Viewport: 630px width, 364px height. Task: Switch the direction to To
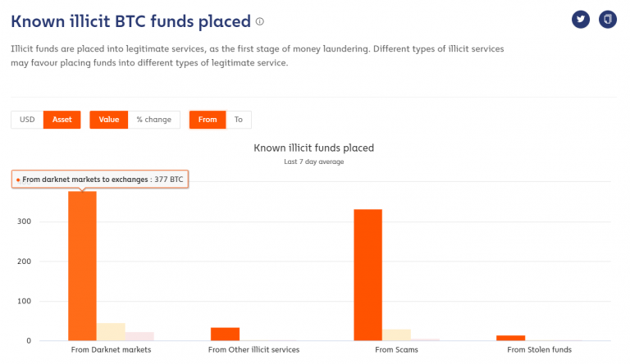click(239, 120)
